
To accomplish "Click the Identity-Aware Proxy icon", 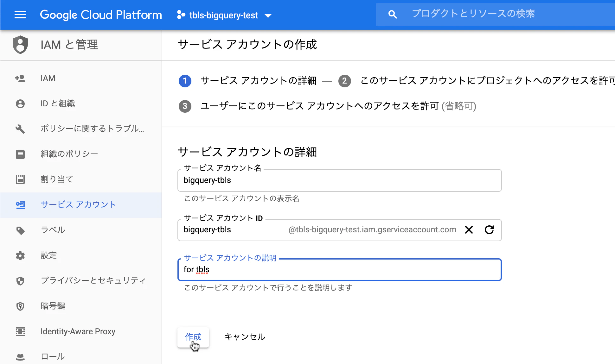I will click(20, 331).
